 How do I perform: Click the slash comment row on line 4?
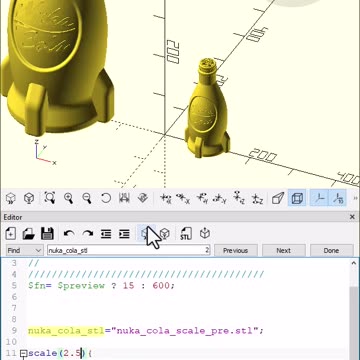(x=146, y=275)
